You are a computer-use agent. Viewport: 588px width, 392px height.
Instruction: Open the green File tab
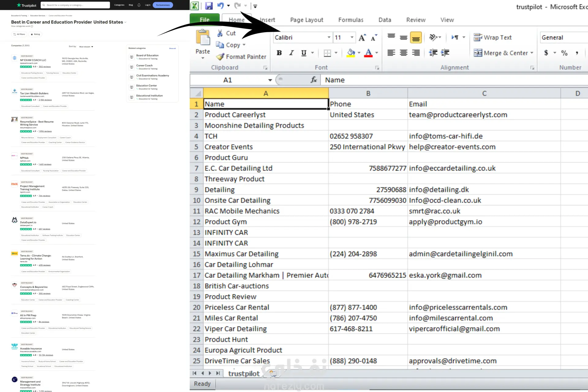[205, 20]
